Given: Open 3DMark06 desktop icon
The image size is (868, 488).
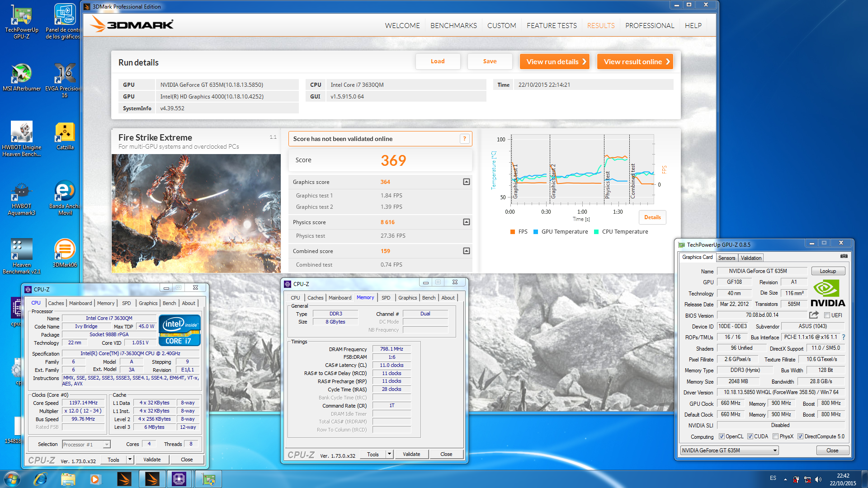Looking at the screenshot, I should point(65,253).
